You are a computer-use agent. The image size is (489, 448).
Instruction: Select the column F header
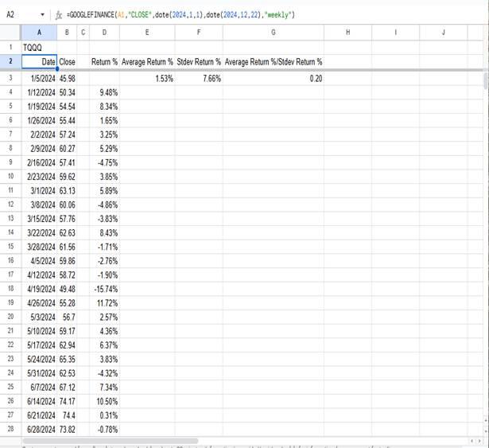click(199, 32)
